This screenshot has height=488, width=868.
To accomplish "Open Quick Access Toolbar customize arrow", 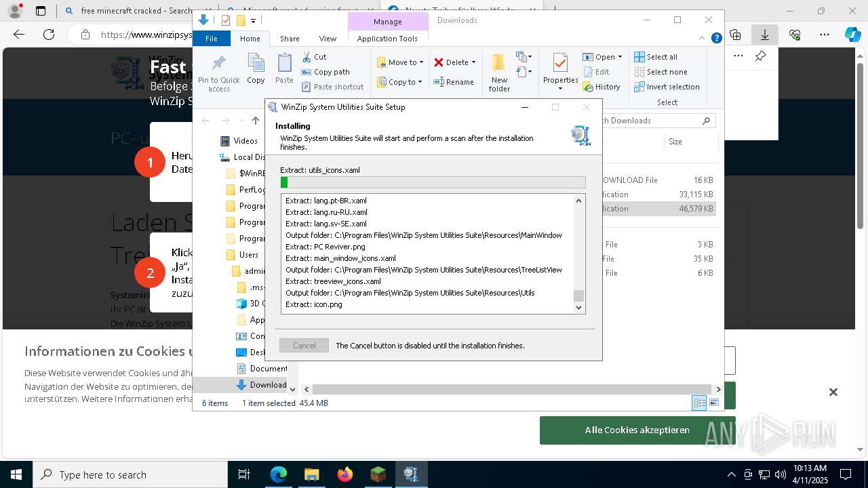I will pos(253,20).
